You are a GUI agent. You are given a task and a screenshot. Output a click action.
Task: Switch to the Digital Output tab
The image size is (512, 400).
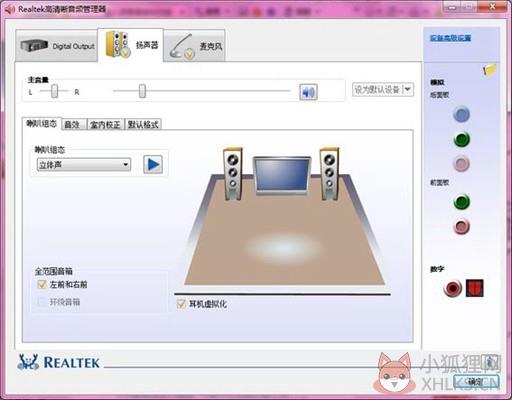(57, 46)
